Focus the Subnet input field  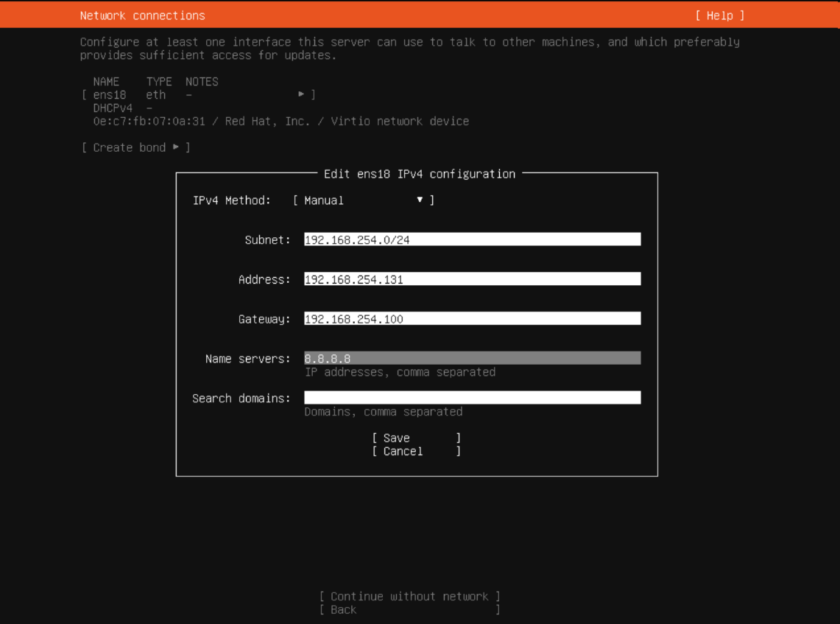point(472,239)
